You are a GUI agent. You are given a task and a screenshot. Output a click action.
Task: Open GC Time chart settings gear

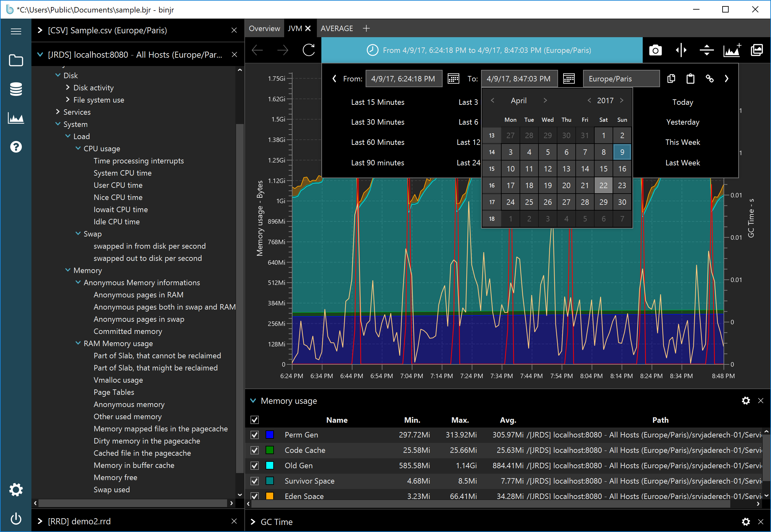[746, 522]
